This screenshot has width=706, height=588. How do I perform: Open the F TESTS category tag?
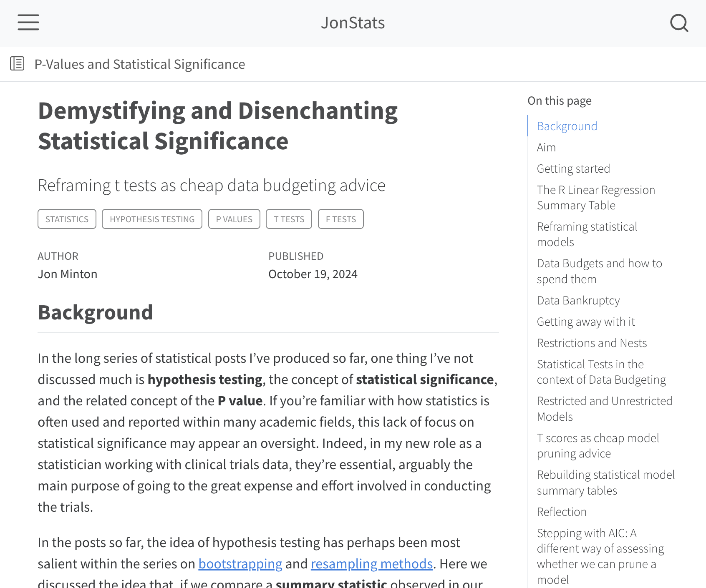coord(340,219)
